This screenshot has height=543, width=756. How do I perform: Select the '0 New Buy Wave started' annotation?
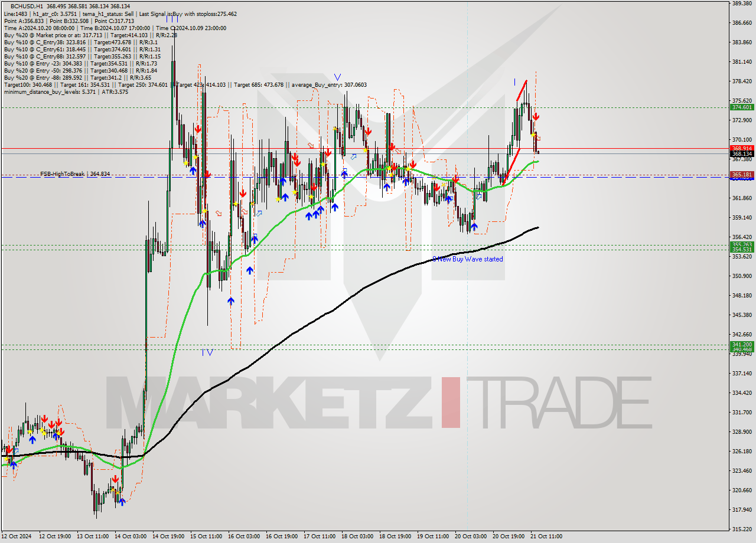point(468,259)
